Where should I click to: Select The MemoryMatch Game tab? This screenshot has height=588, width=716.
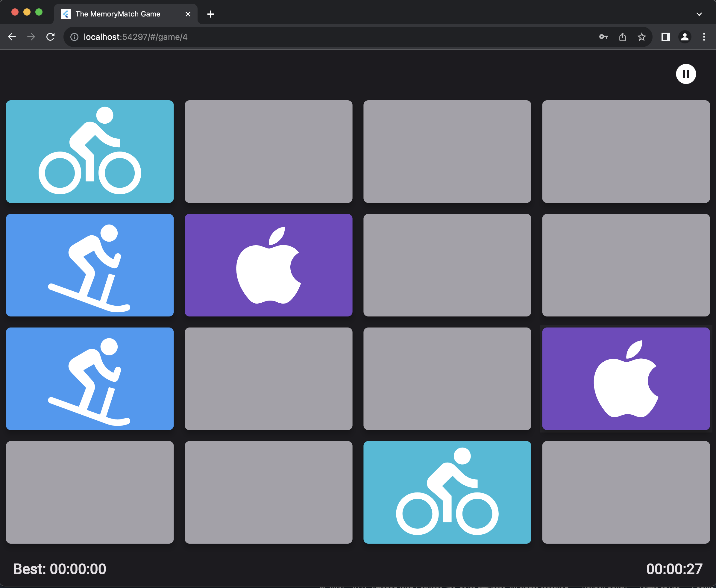(x=118, y=14)
